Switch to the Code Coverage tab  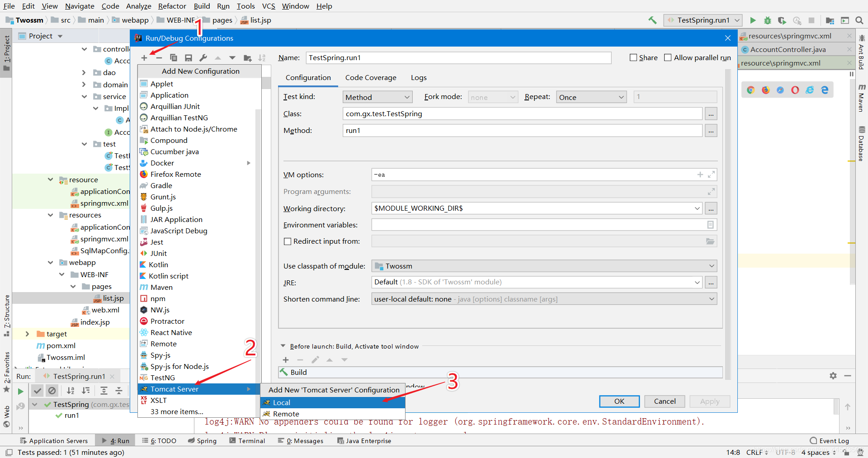[371, 78]
